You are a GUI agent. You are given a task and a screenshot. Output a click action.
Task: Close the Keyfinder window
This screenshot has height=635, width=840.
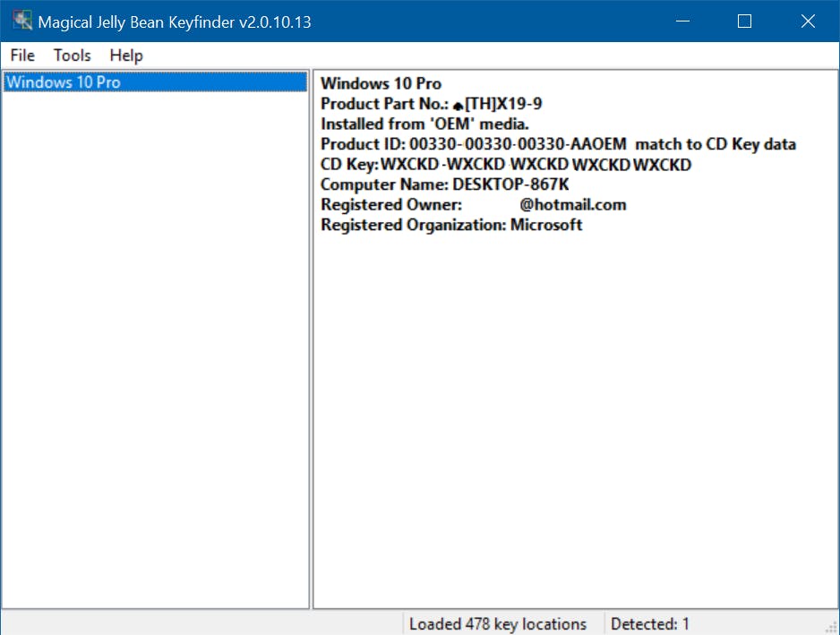tap(808, 21)
